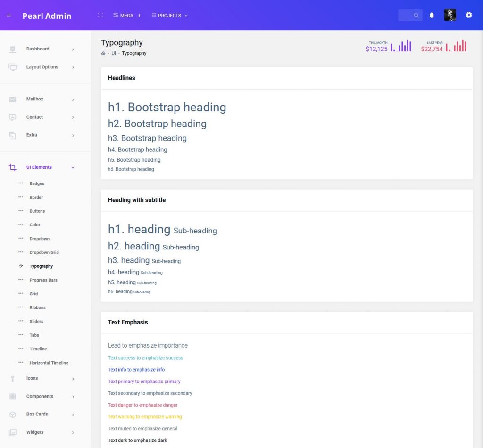Click the user avatar thumbnail
This screenshot has height=448, width=483.
click(450, 15)
